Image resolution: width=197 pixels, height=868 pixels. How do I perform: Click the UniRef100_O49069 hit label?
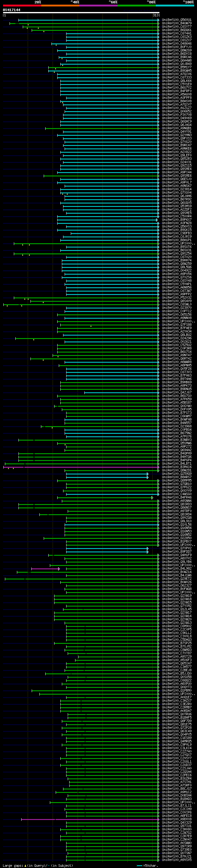click(177, 118)
